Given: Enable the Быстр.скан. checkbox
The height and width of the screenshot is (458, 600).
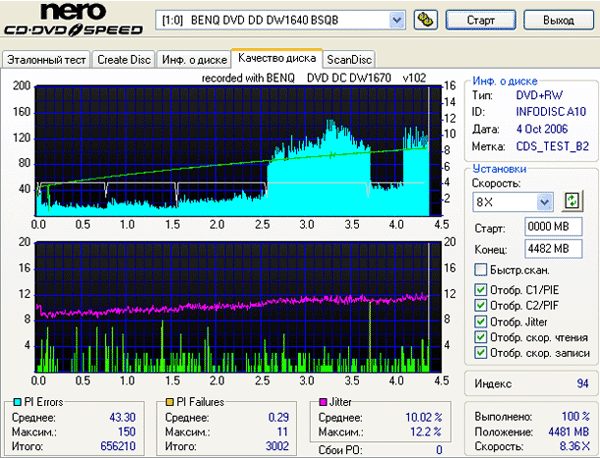Looking at the screenshot, I should pos(481,270).
